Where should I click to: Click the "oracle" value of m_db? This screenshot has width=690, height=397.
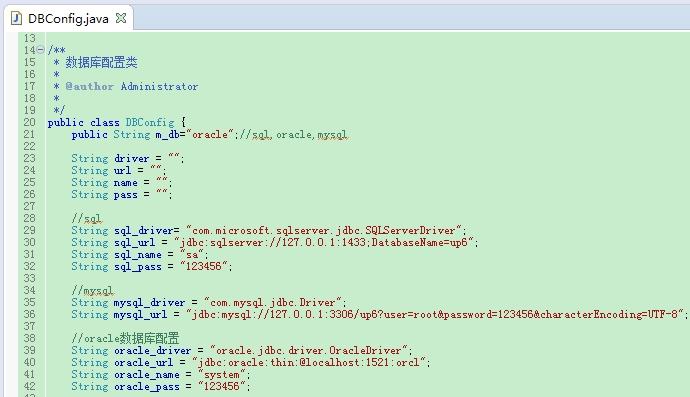point(209,134)
